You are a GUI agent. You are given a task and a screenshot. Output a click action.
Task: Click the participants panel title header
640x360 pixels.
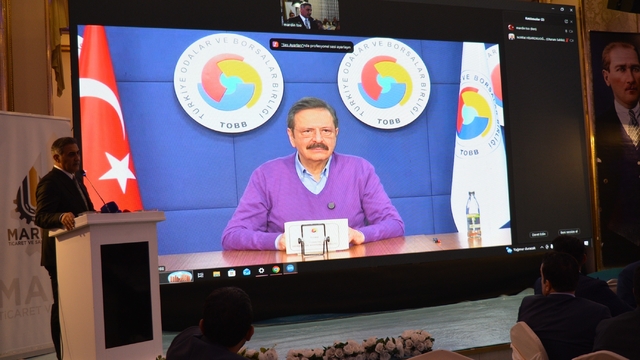point(534,19)
